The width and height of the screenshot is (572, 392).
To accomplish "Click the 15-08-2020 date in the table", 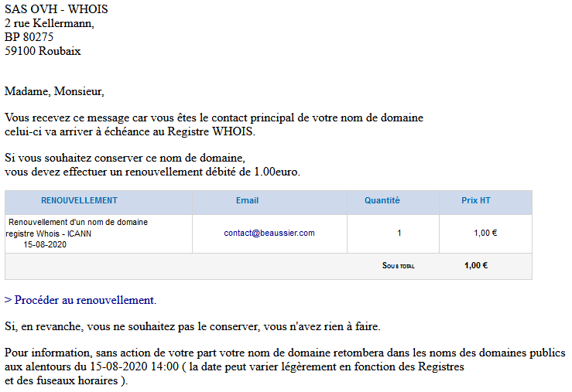I will click(x=46, y=244).
